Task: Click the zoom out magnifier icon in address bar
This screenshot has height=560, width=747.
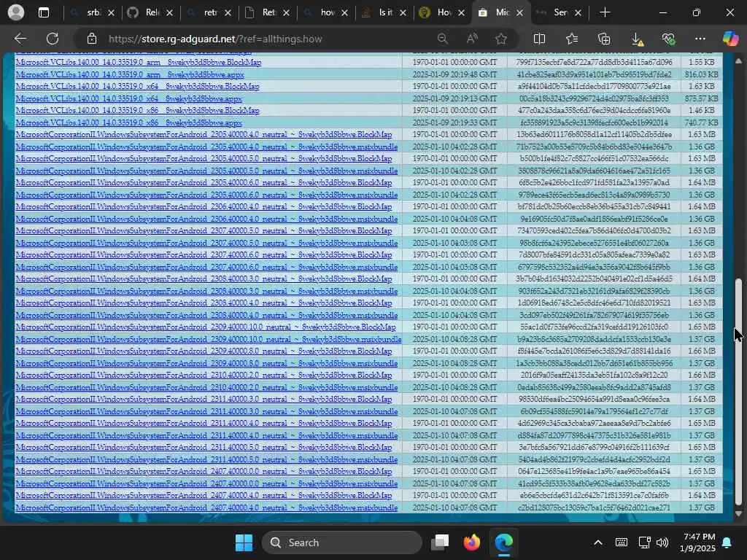Action: coord(443,39)
